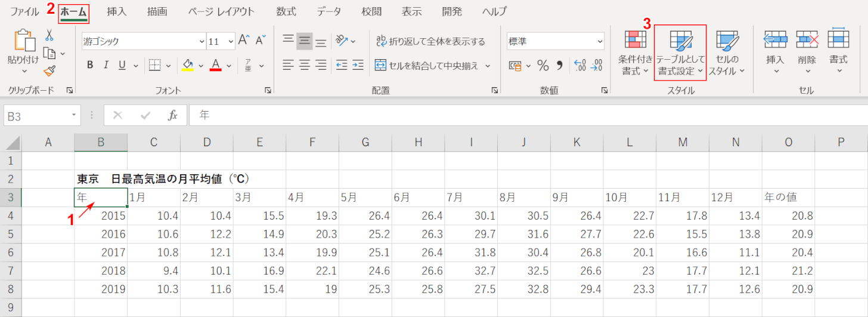Toggle italic formatting

click(106, 65)
